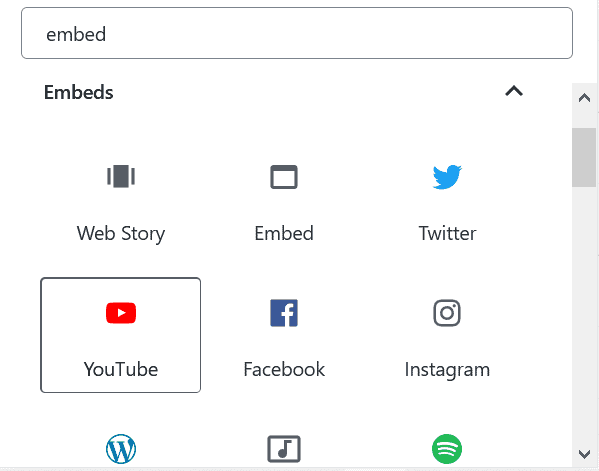Click the Facebook label text

point(284,369)
